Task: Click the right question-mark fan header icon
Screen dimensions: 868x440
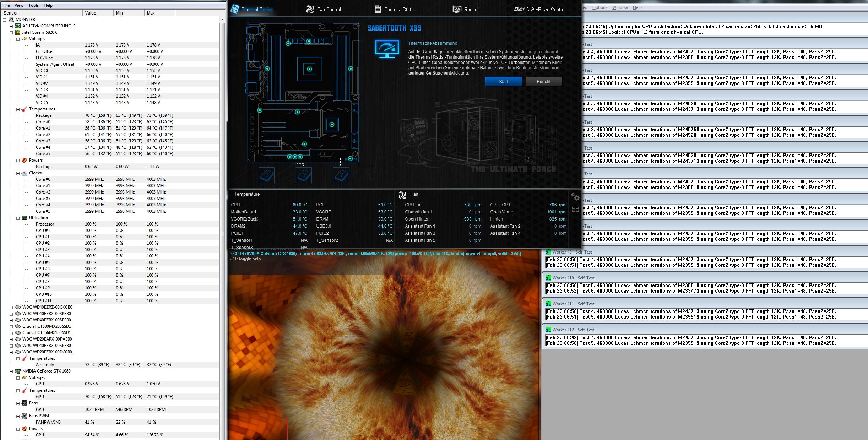Action: coord(341,175)
